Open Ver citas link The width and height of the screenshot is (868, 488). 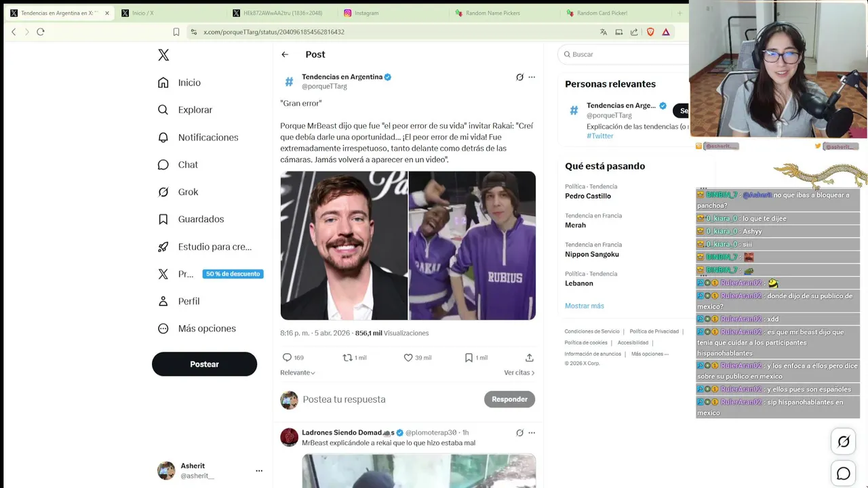[519, 373]
